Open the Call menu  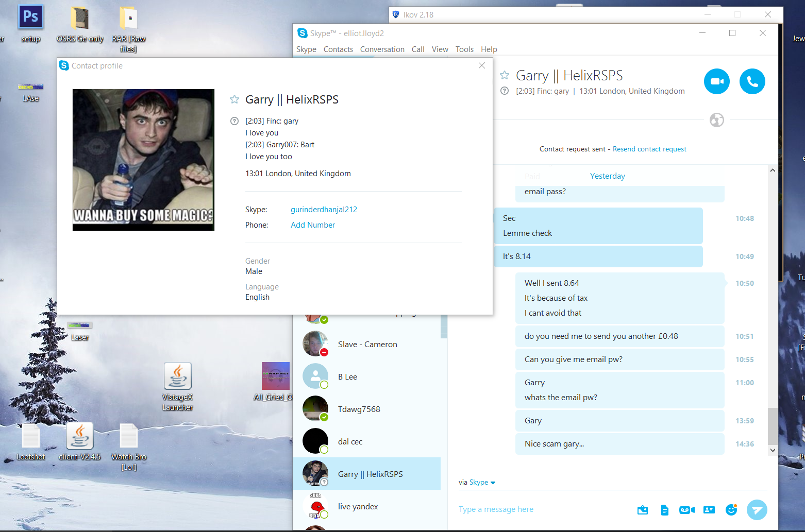pyautogui.click(x=418, y=49)
